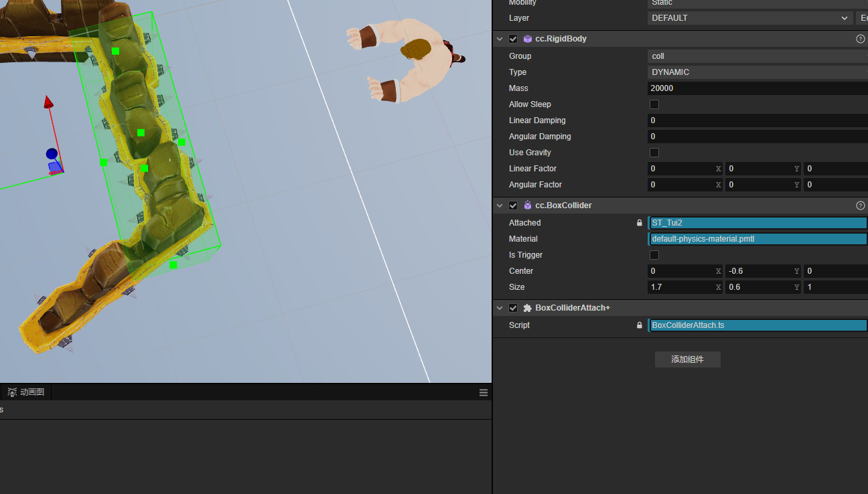
Task: Click the Linear Damping label
Action: tap(537, 120)
